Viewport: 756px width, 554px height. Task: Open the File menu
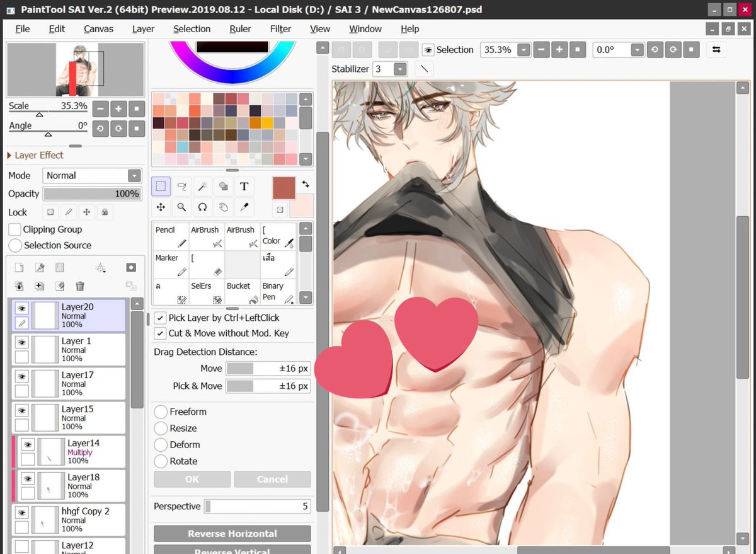pyautogui.click(x=23, y=29)
